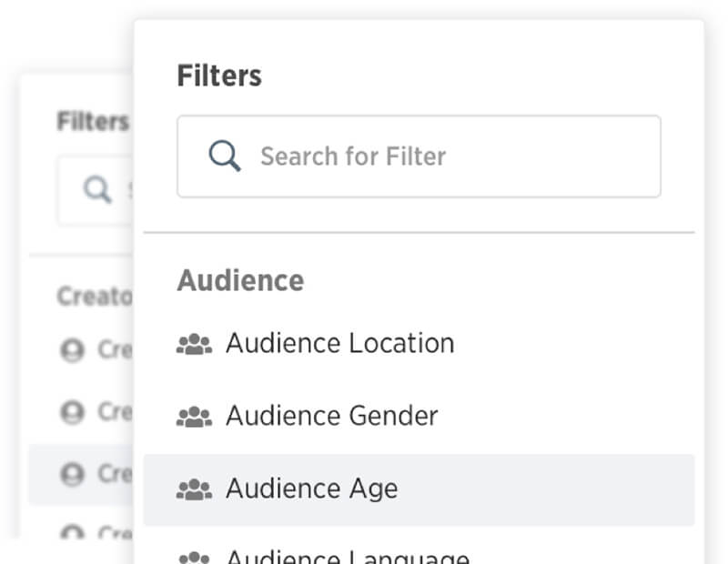Click the cut-off bottom Creator person icon

tap(73, 532)
